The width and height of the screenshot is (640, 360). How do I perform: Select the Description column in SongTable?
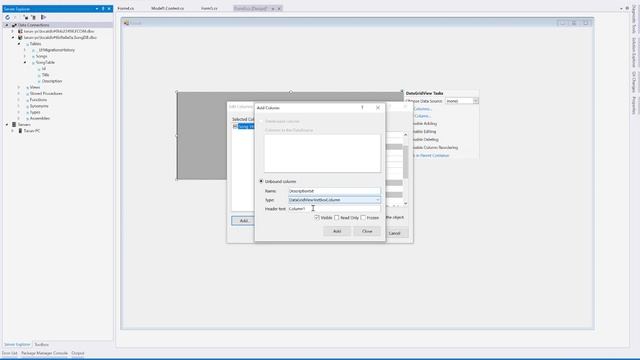[52, 81]
